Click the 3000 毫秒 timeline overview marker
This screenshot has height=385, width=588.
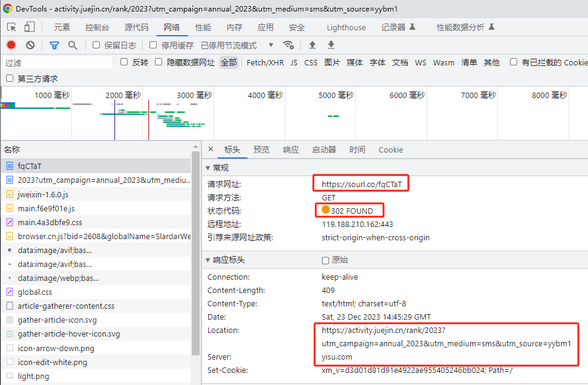(194, 95)
